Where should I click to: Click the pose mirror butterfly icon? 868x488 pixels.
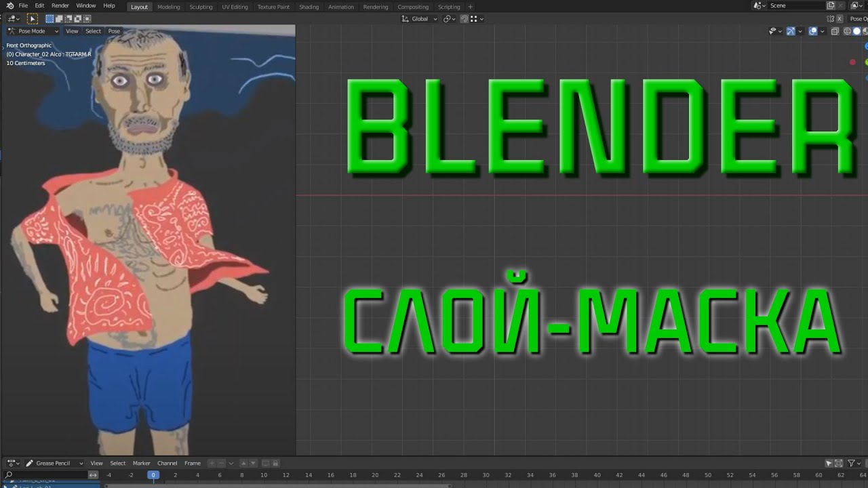coord(830,19)
